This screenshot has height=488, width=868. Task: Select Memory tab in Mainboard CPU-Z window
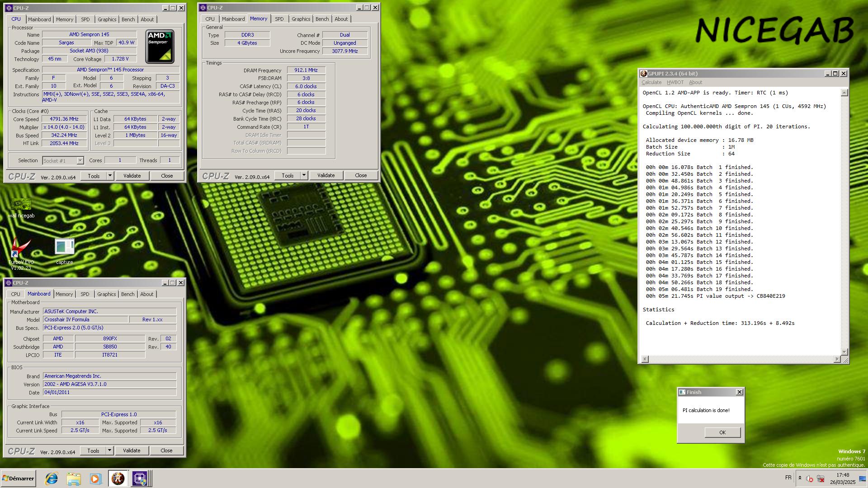coord(64,294)
